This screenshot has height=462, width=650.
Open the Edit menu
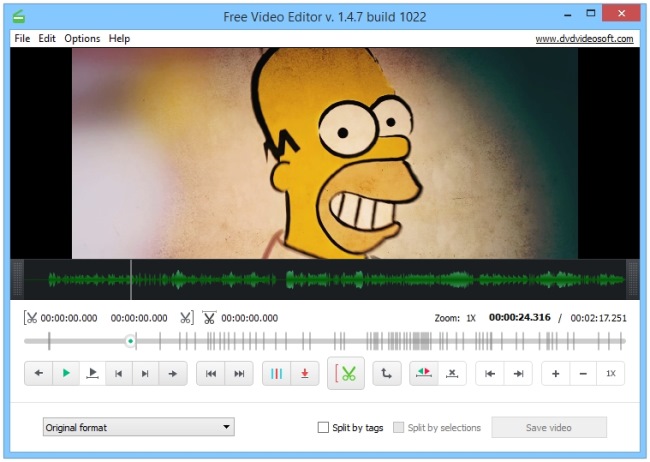coord(47,39)
